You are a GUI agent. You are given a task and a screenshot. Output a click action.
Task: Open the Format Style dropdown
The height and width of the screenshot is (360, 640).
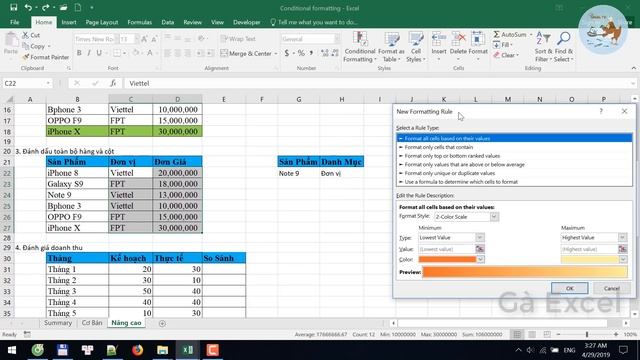tap(494, 216)
